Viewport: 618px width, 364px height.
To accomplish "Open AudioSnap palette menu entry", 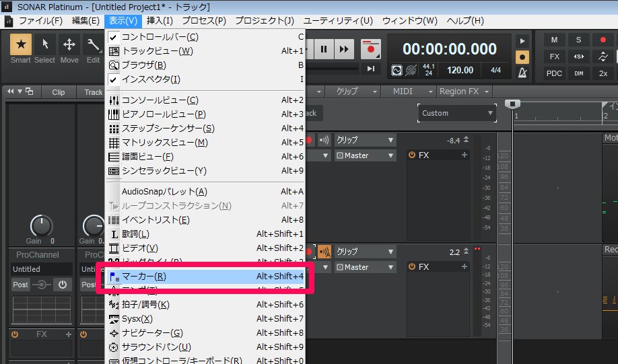I will [x=206, y=192].
